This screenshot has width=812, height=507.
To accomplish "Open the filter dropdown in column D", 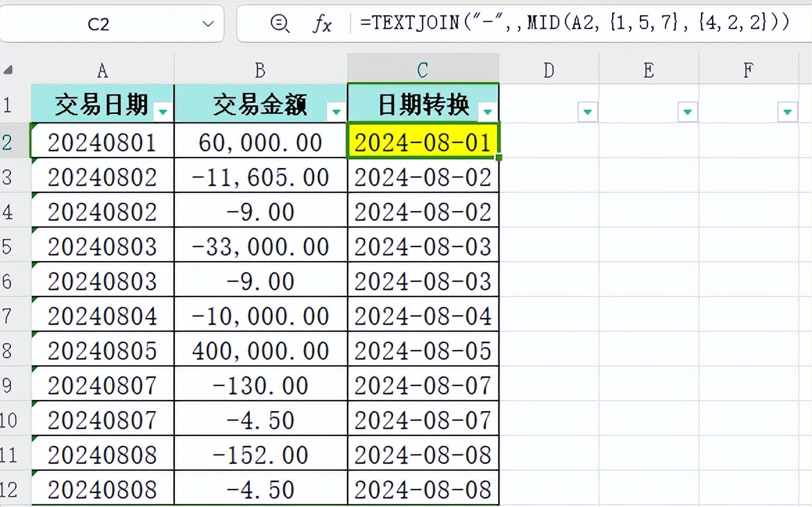I will point(588,111).
